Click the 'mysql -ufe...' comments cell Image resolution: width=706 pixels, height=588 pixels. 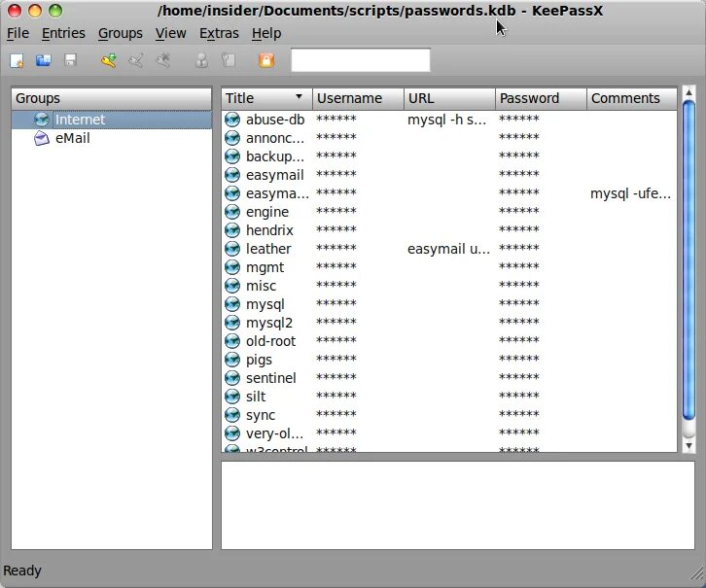tap(630, 193)
